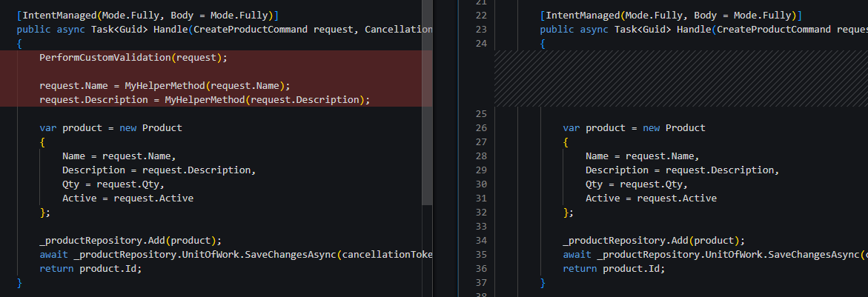
Task: Click 'Description = request.Description,' on line 29
Action: [683, 170]
